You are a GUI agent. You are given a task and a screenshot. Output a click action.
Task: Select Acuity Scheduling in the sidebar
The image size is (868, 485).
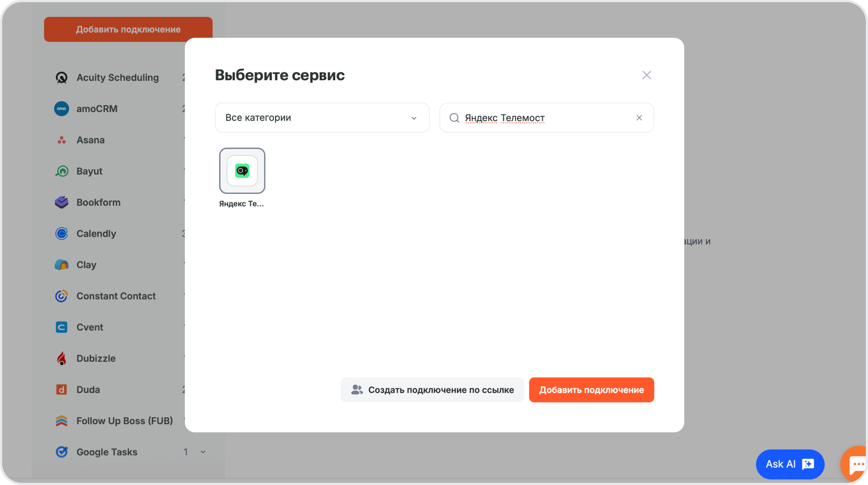point(117,77)
